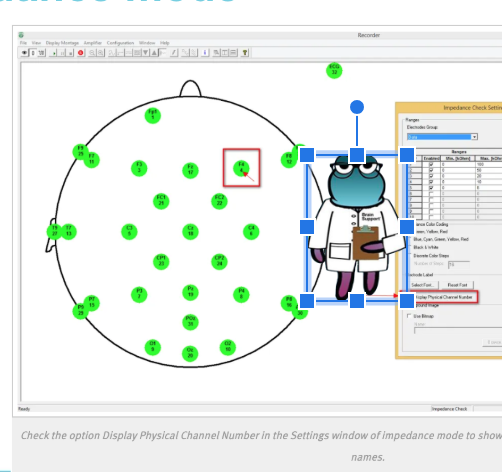Click the F3 electrode

(x=139, y=168)
